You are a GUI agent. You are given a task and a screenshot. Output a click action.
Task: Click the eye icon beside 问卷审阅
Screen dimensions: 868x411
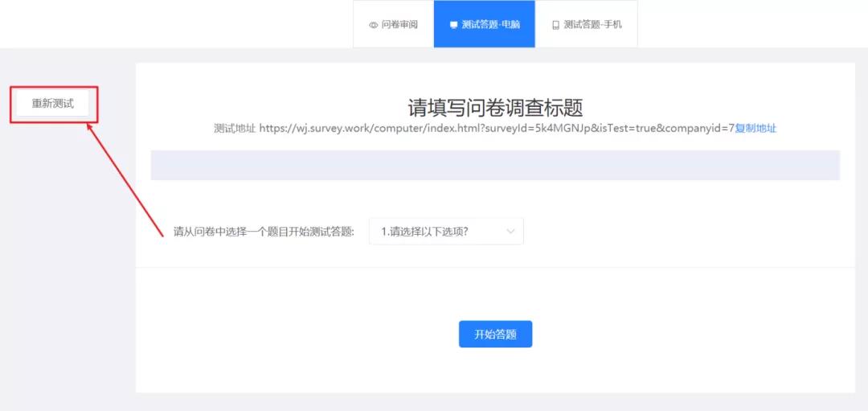[x=373, y=25]
